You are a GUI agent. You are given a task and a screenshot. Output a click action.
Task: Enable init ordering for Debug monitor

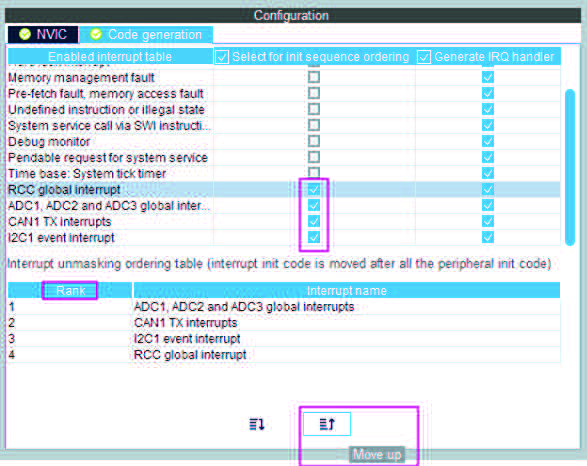[x=314, y=141]
